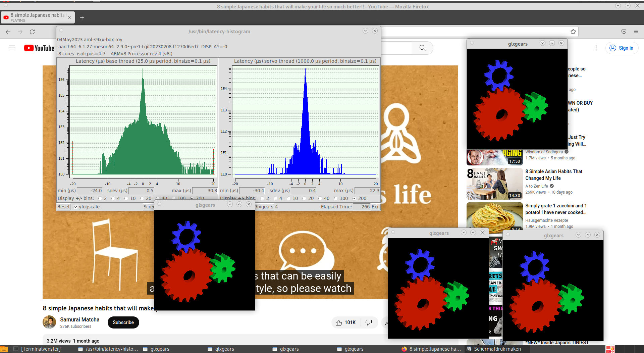This screenshot has width=644, height=353.
Task: Click the base thread min value -24.0 field
Action: point(90,191)
